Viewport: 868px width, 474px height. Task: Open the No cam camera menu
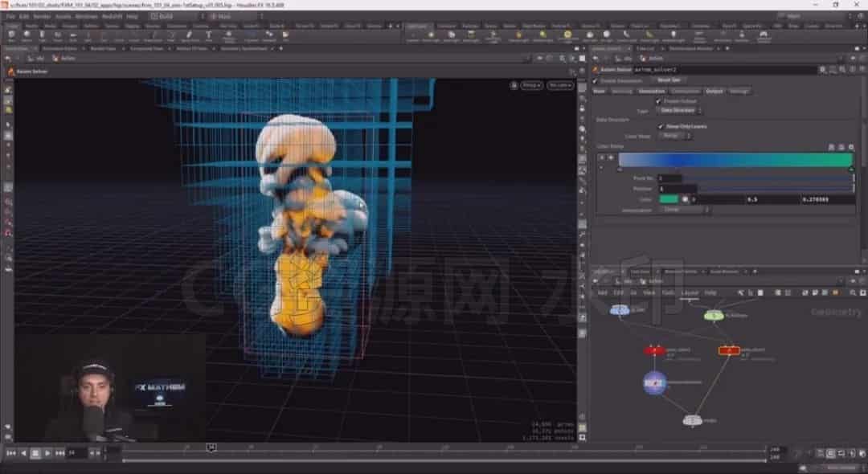(x=559, y=85)
